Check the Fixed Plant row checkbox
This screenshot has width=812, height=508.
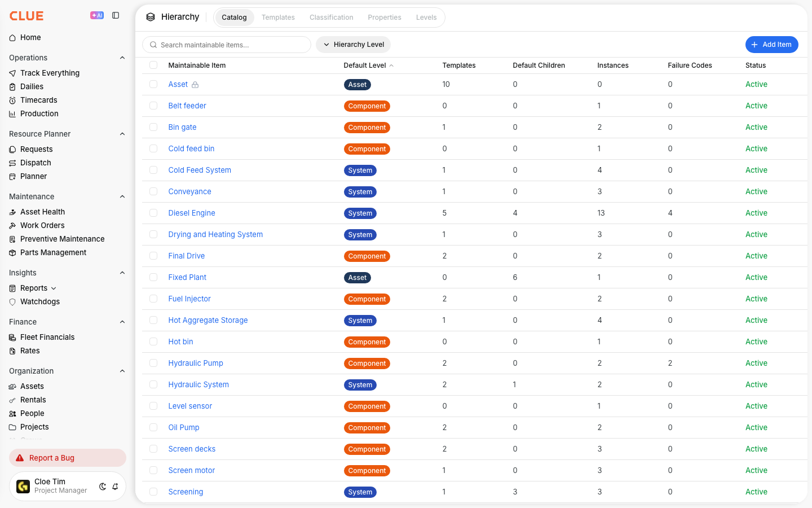pos(153,277)
